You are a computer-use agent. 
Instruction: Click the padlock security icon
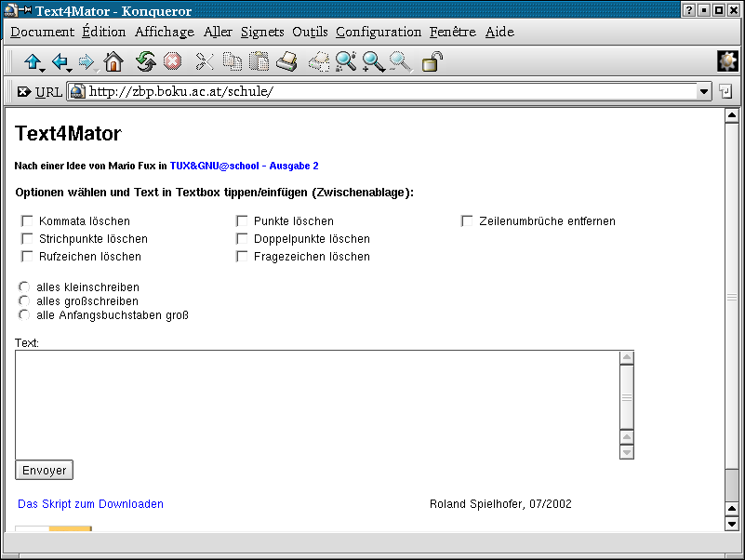tap(432, 61)
